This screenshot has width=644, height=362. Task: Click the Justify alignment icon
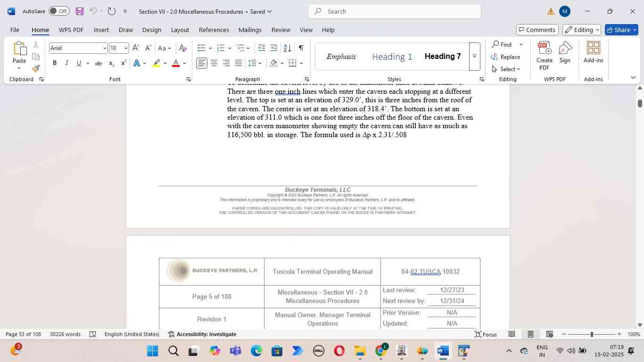click(x=239, y=63)
